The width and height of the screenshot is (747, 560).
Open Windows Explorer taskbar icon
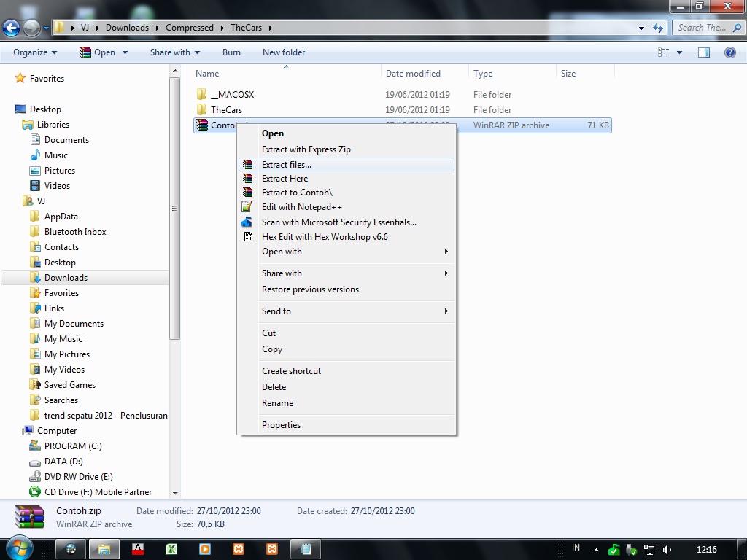click(104, 548)
